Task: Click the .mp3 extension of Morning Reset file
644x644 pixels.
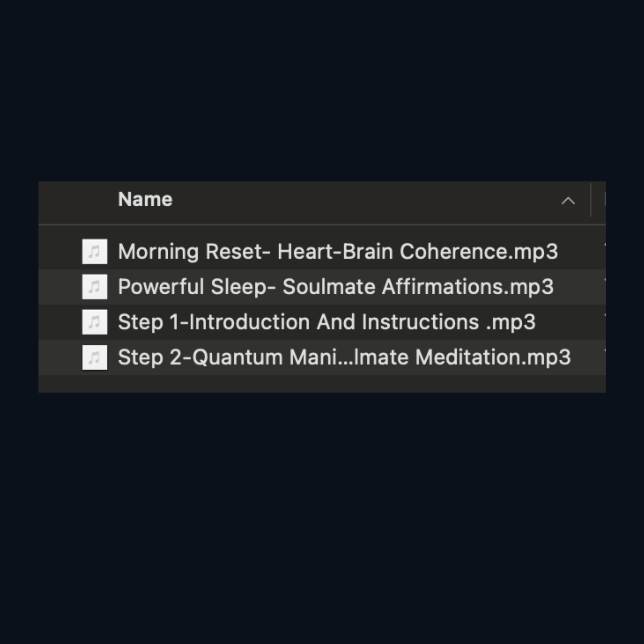Action: pos(536,251)
